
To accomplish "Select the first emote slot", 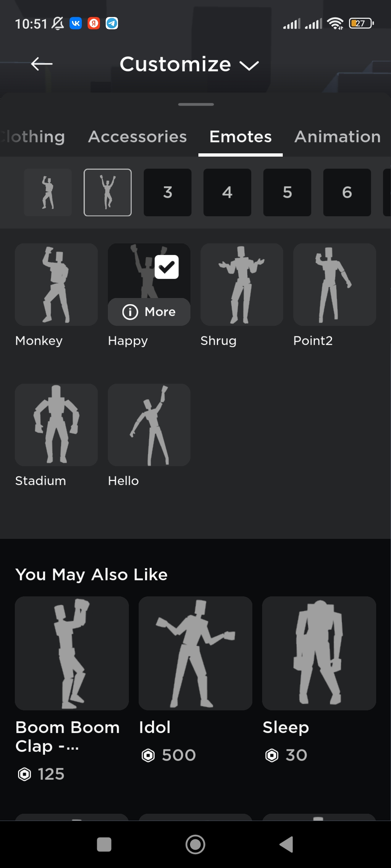I will (x=48, y=192).
